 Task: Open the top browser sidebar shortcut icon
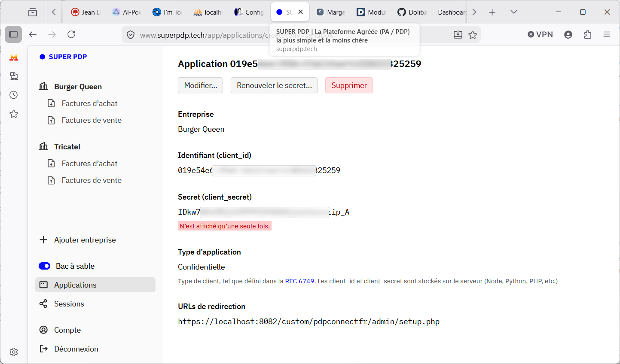(14, 58)
